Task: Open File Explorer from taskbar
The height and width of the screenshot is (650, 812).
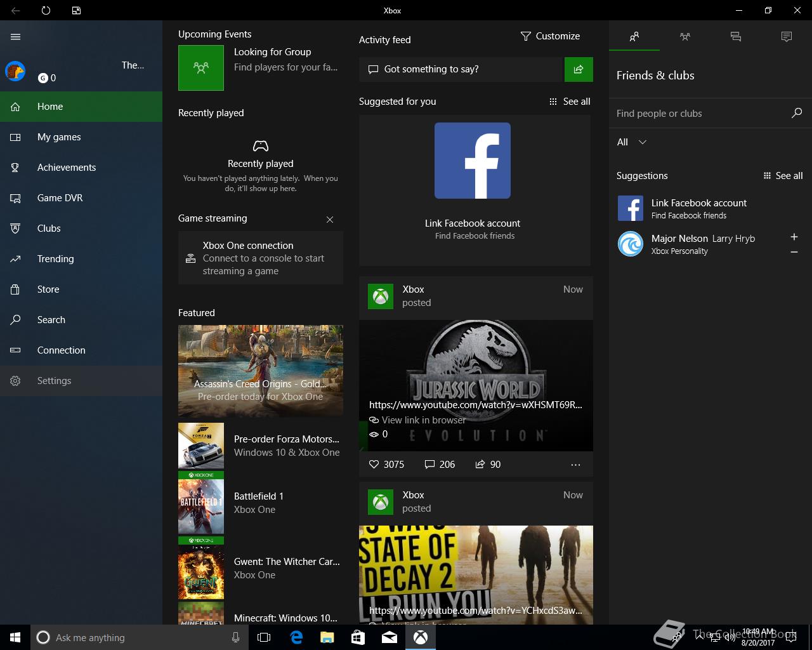Action: 327,637
